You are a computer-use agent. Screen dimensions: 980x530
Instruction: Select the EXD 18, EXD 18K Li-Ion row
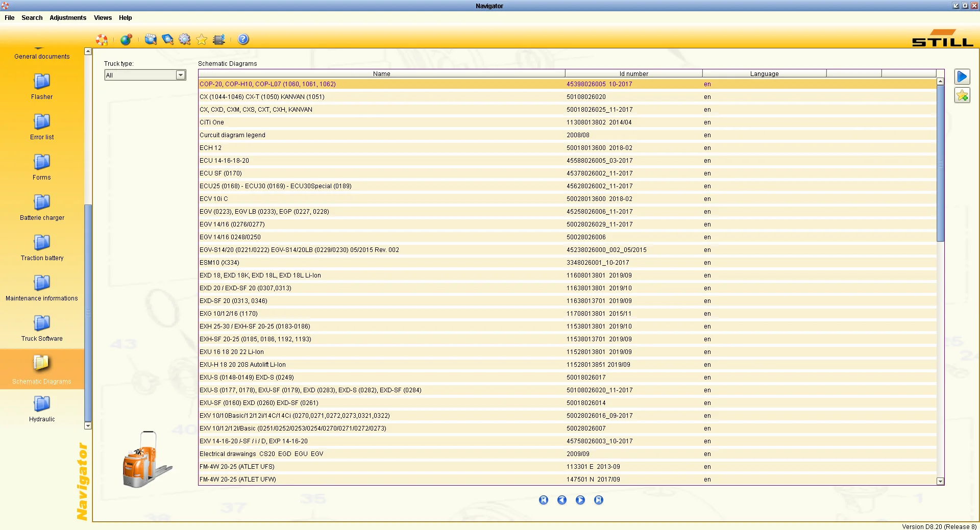point(568,275)
